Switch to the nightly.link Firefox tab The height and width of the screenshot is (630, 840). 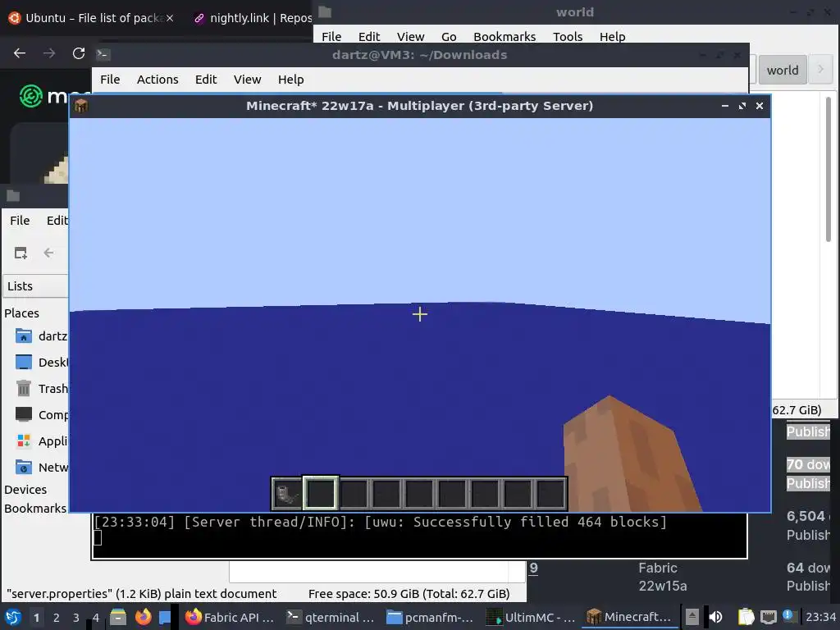pos(253,18)
